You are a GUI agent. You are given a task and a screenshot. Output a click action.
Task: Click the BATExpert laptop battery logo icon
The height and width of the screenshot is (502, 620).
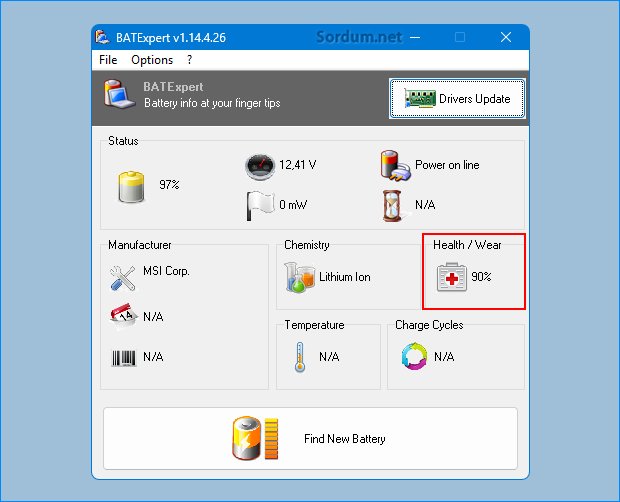[x=119, y=94]
